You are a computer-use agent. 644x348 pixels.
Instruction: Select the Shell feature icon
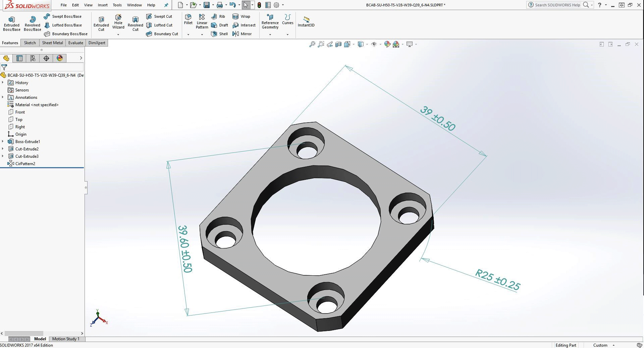219,34
